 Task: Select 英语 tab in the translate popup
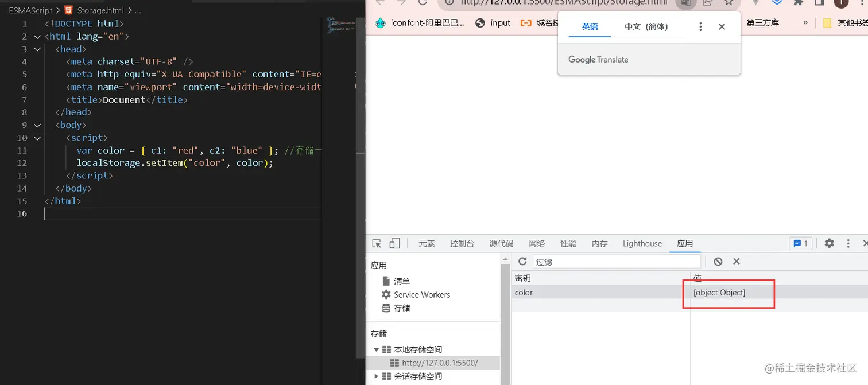point(590,26)
